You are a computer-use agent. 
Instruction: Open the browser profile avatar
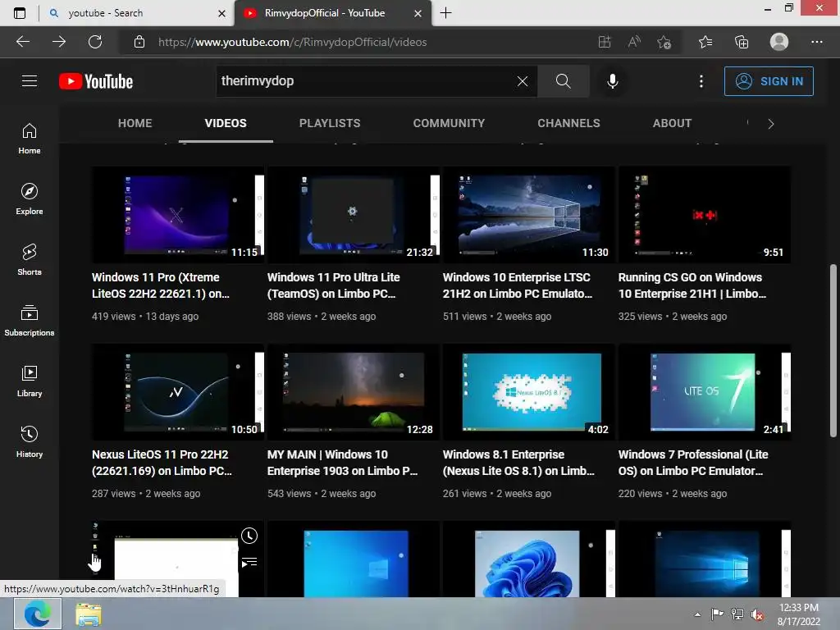click(779, 42)
